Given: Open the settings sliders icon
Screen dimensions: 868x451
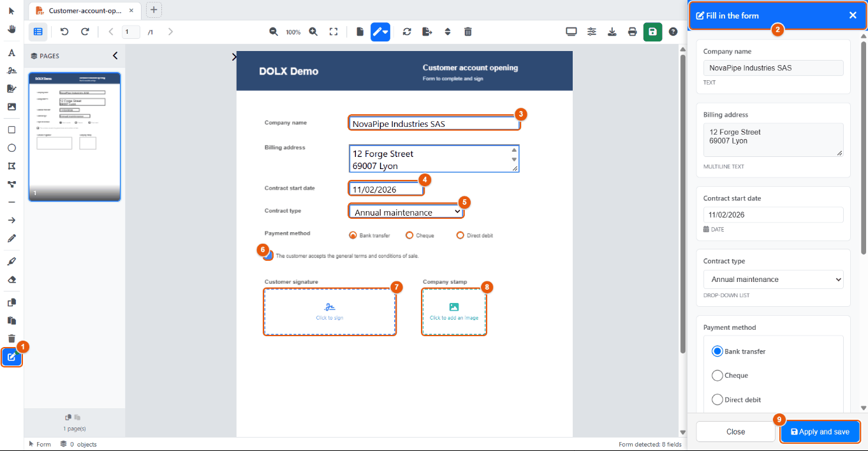Looking at the screenshot, I should pos(592,32).
